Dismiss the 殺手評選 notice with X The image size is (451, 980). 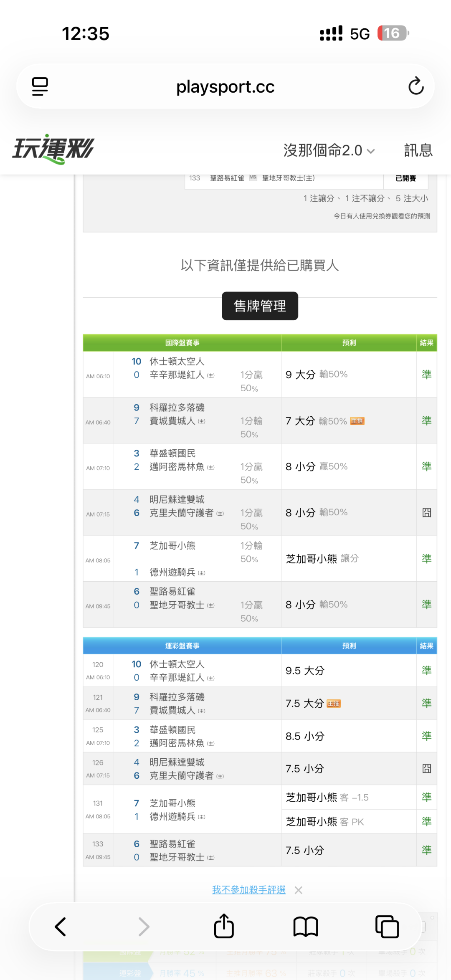click(x=298, y=890)
